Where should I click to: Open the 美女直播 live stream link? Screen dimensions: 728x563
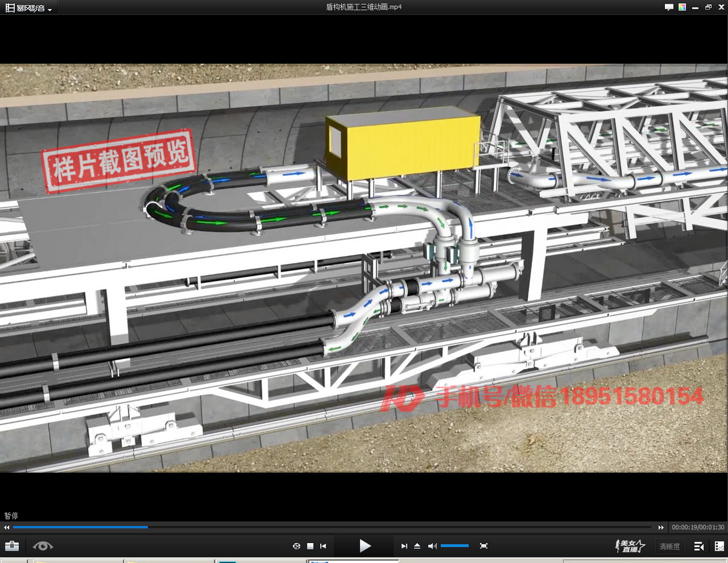[x=630, y=546]
